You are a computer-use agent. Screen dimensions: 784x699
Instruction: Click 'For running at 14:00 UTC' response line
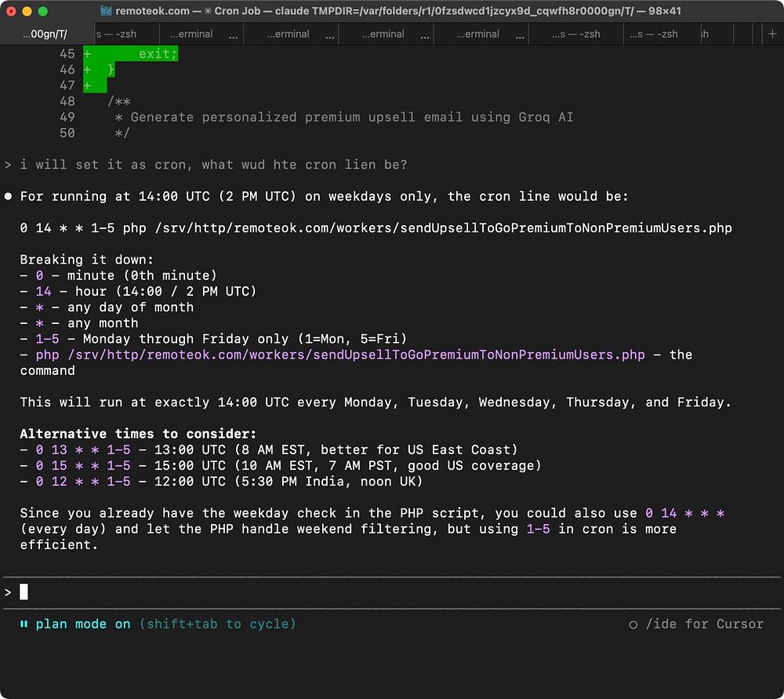[x=324, y=196]
